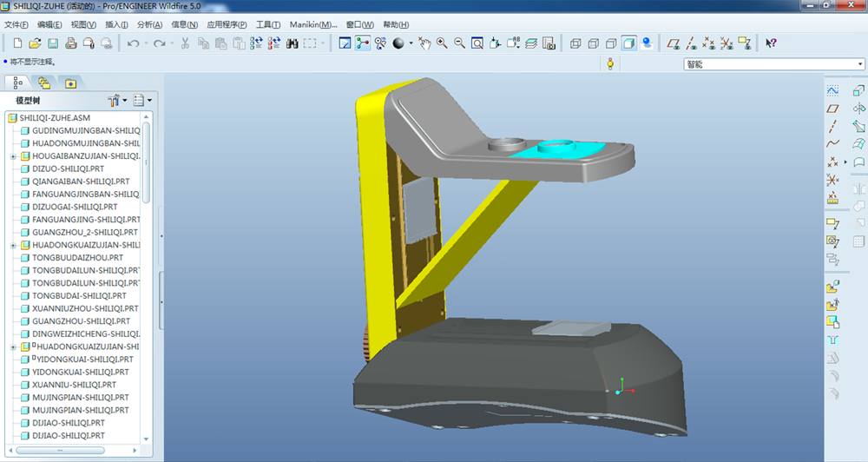
Task: Expand the HOUGAIBANZUJIAN-SHILIQI tree node
Action: coord(13,156)
